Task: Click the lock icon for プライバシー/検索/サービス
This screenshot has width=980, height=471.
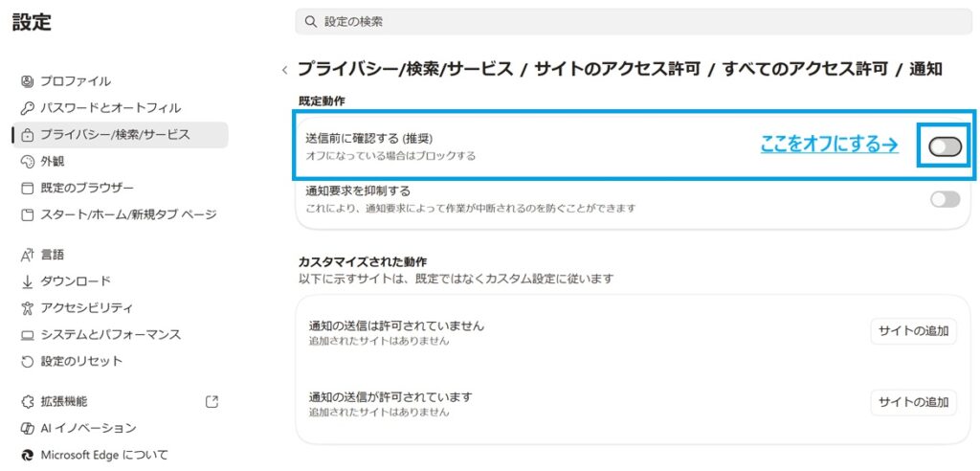Action: (27, 135)
